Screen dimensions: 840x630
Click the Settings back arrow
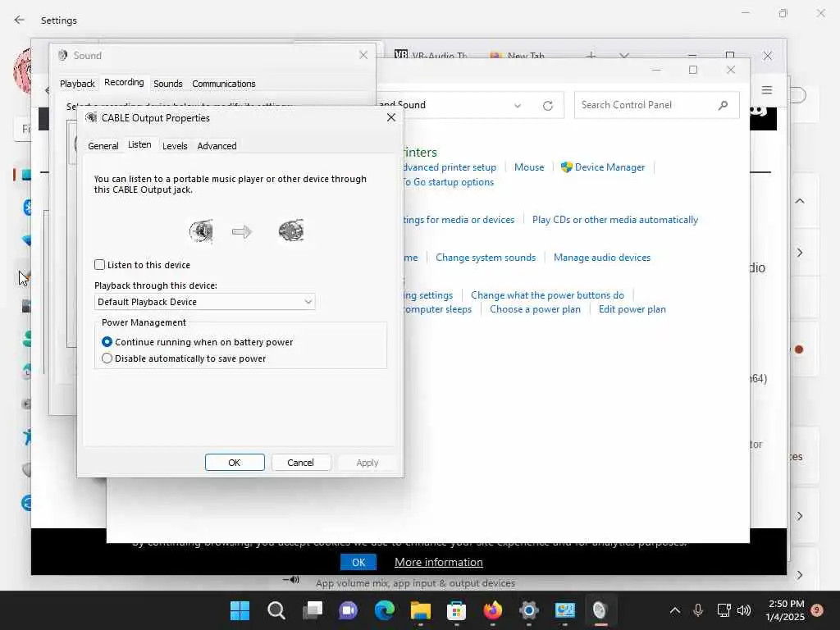(x=20, y=20)
